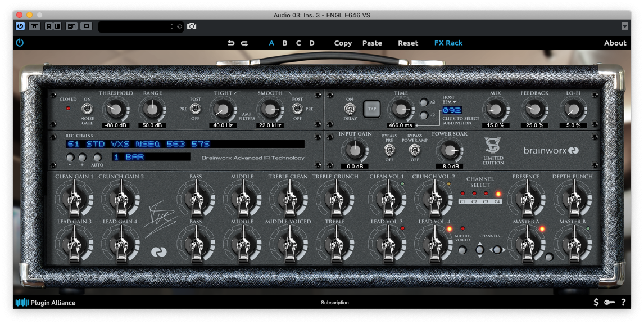
Task: Click the Input Gain knob
Action: pyautogui.click(x=355, y=151)
